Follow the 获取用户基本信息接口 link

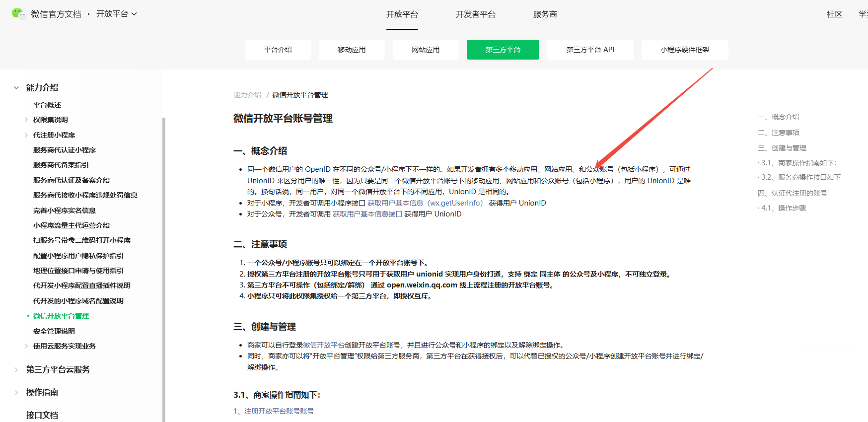pos(367,214)
